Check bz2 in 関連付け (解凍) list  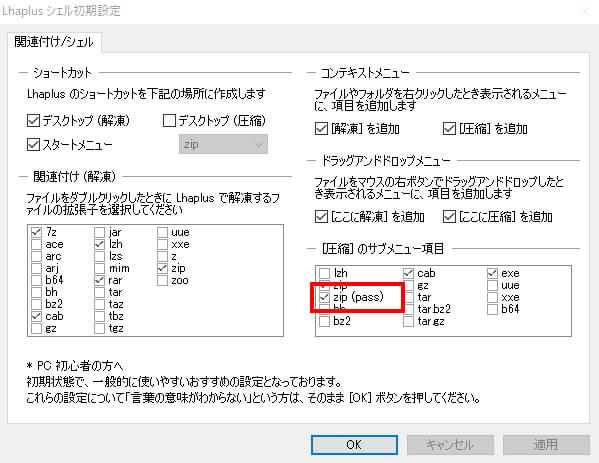pyautogui.click(x=37, y=304)
